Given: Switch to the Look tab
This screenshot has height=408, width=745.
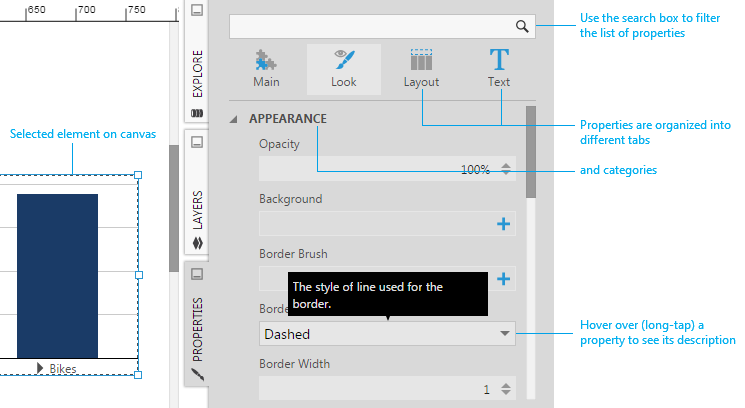Looking at the screenshot, I should [343, 69].
